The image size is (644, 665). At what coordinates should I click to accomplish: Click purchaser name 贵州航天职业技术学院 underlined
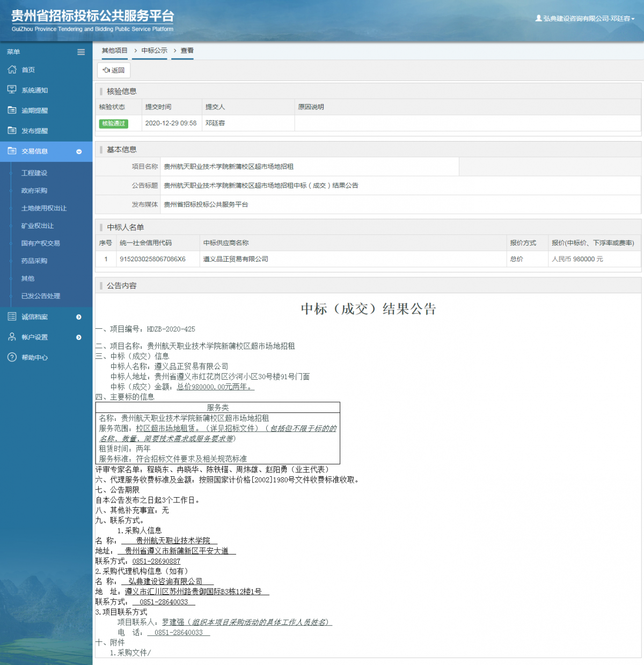pos(173,541)
